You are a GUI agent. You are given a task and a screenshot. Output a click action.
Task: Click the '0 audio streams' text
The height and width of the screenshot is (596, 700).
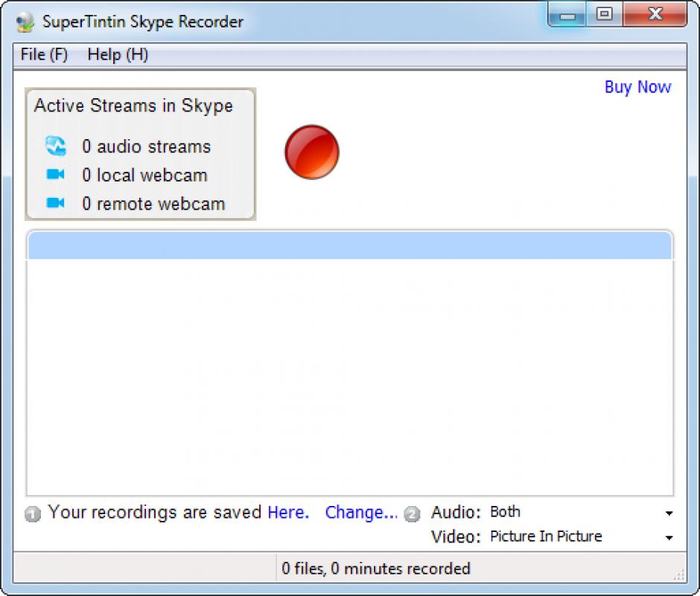click(147, 147)
